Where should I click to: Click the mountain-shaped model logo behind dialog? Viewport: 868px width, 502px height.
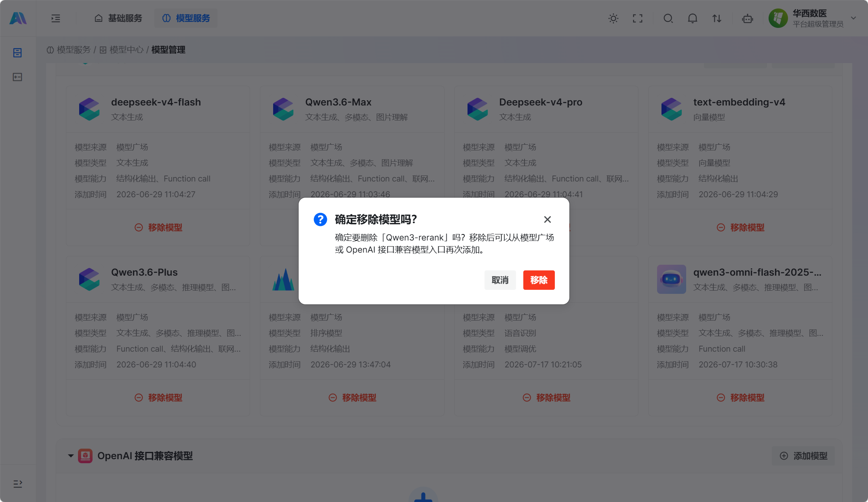(283, 279)
